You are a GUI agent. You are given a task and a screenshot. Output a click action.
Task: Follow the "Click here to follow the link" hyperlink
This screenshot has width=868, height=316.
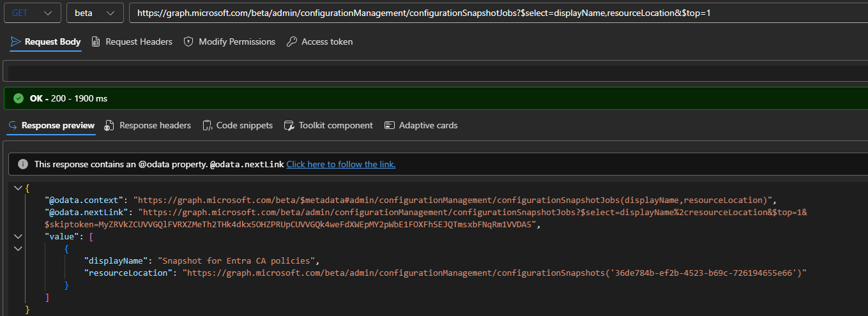click(x=340, y=164)
